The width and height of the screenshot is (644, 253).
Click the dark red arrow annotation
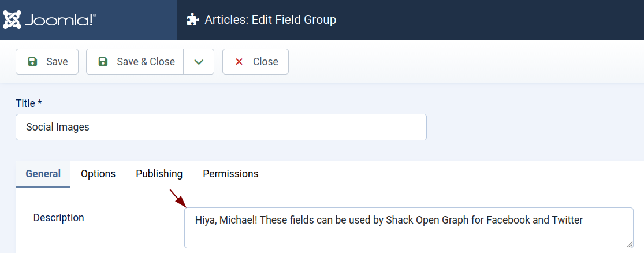point(178,198)
